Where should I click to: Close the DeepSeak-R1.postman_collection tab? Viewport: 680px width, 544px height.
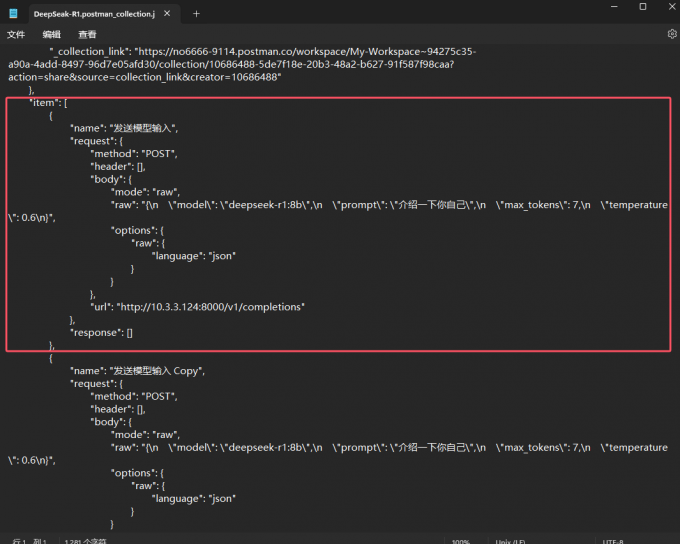[x=167, y=13]
